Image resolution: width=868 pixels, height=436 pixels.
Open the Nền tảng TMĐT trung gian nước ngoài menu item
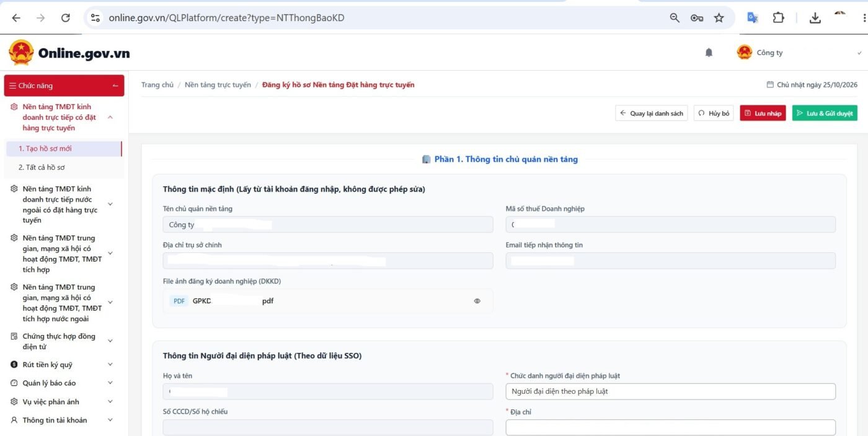(62, 303)
